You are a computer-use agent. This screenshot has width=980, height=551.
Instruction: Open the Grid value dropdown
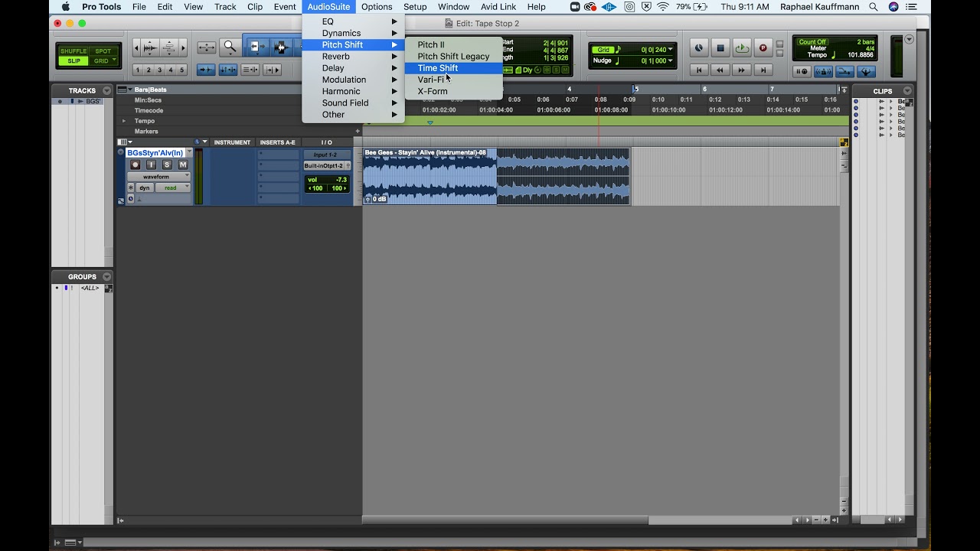point(671,50)
